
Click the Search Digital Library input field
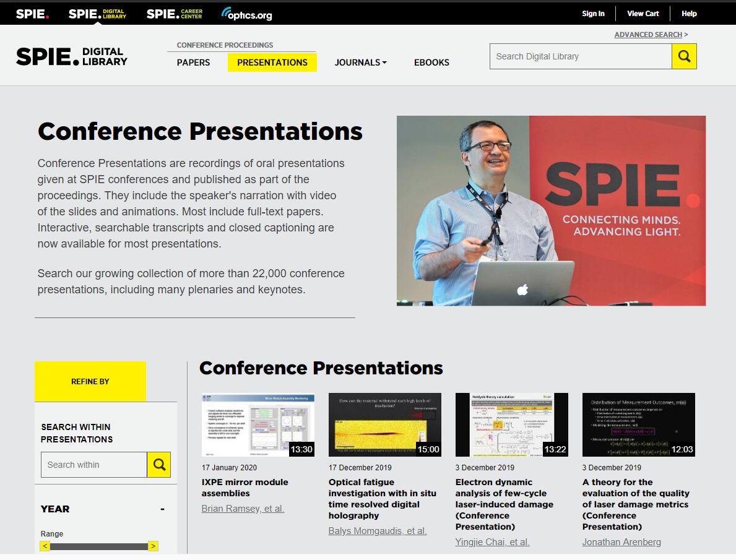click(581, 56)
